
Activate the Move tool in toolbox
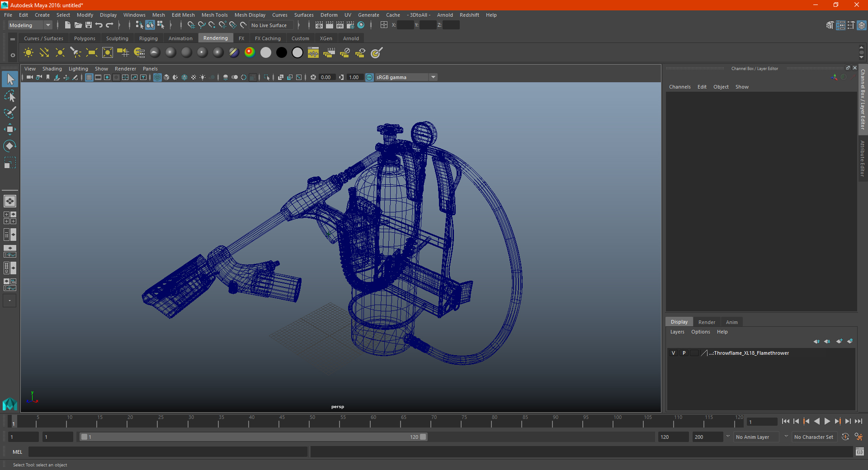click(10, 129)
